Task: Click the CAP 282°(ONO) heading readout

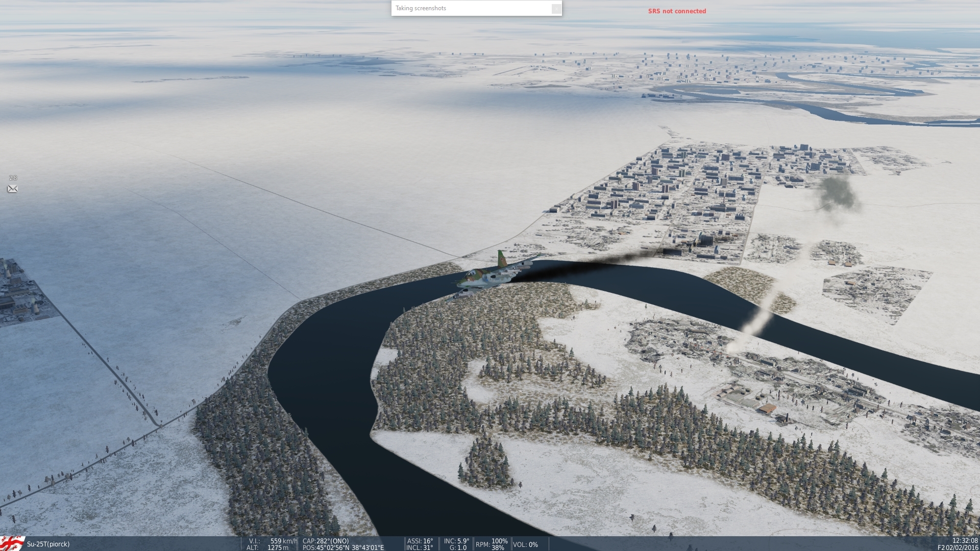Action: (326, 541)
